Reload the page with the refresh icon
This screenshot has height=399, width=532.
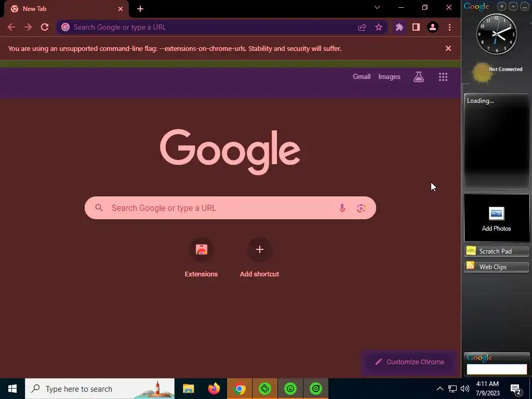(x=45, y=27)
